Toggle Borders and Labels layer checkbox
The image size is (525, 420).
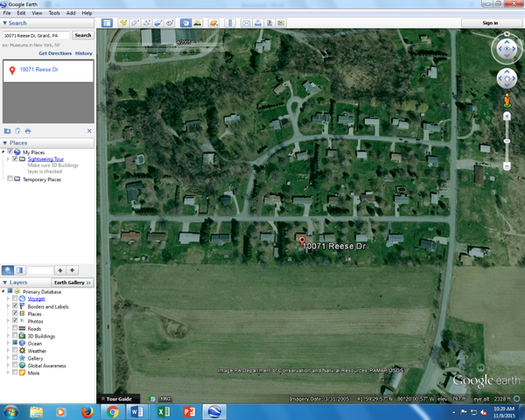(x=15, y=305)
